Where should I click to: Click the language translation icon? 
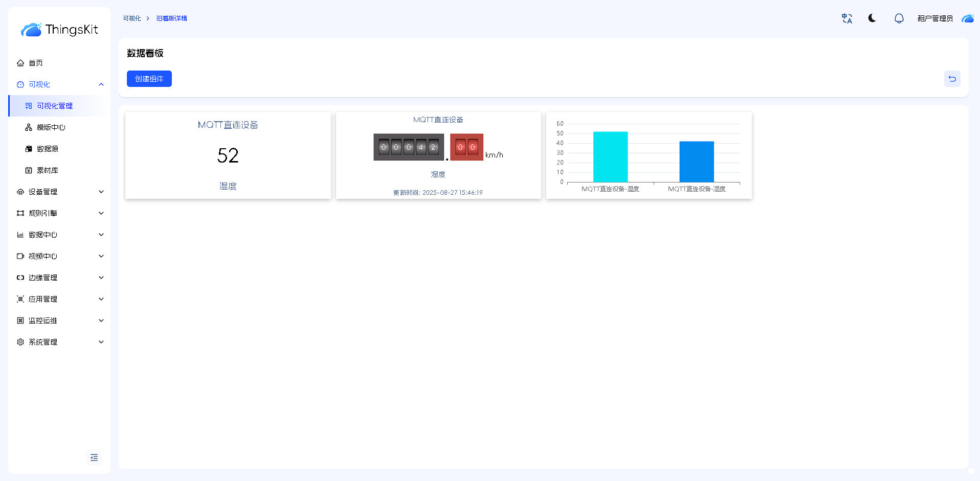pos(847,18)
